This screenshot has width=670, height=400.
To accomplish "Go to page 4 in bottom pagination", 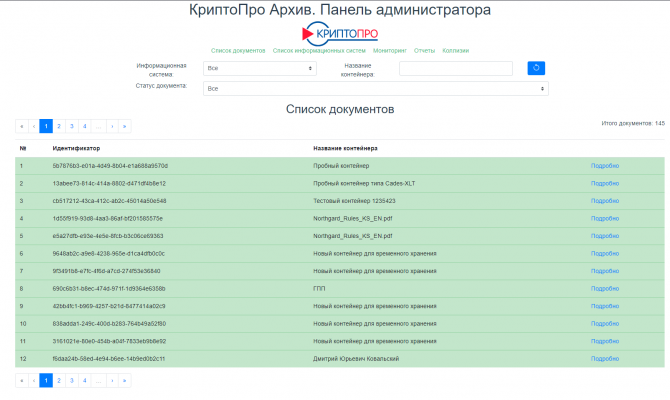I will (x=85, y=380).
